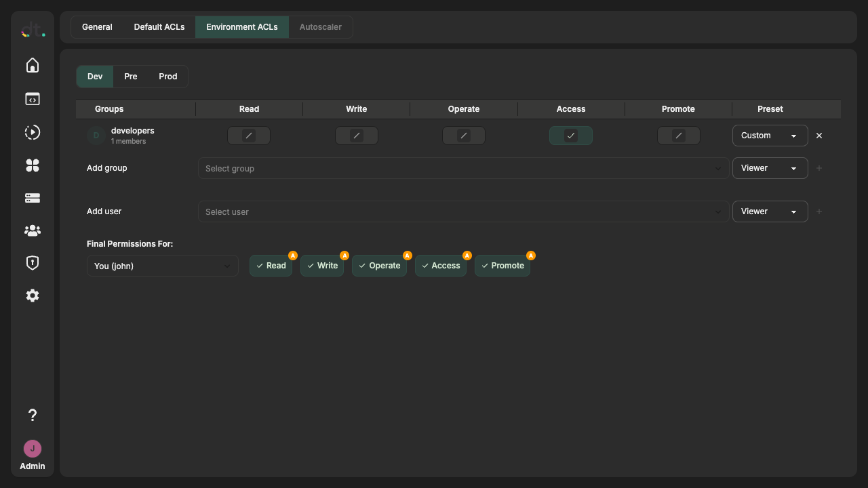The height and width of the screenshot is (488, 868).
Task: Remove the developers group row
Action: pos(819,136)
